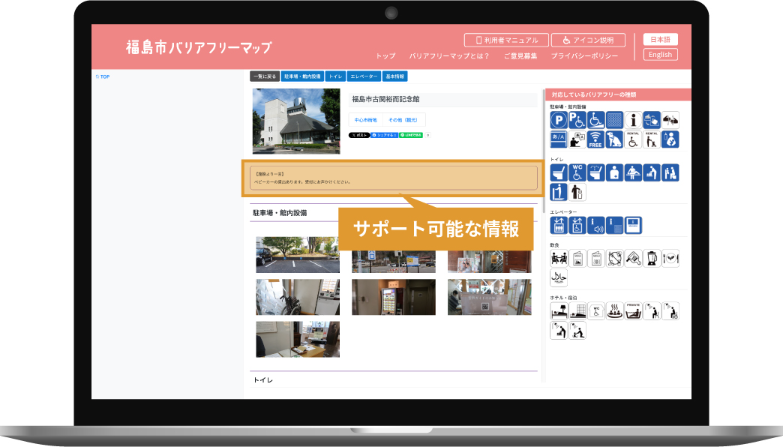Click the first elevator icon
783x447 pixels.
click(558, 225)
